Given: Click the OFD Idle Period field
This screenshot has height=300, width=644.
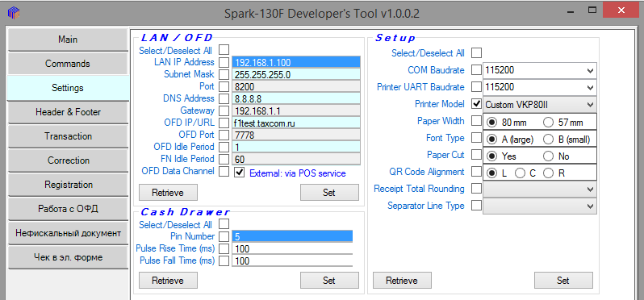Looking at the screenshot, I should pyautogui.click(x=296, y=147).
